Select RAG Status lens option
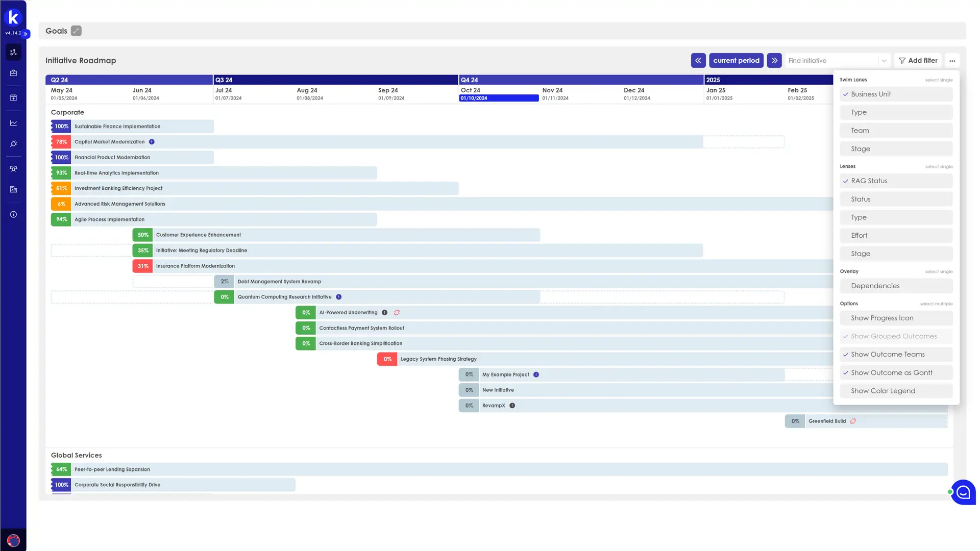The image size is (980, 551). pyautogui.click(x=896, y=180)
